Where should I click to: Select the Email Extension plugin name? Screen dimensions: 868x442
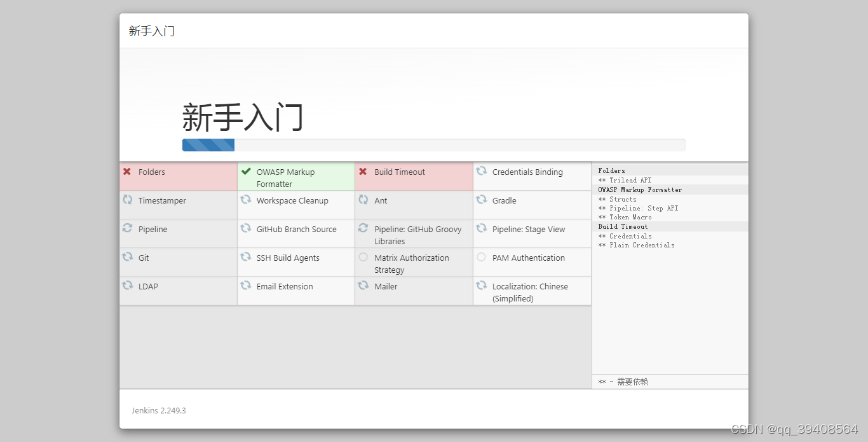pyautogui.click(x=285, y=286)
